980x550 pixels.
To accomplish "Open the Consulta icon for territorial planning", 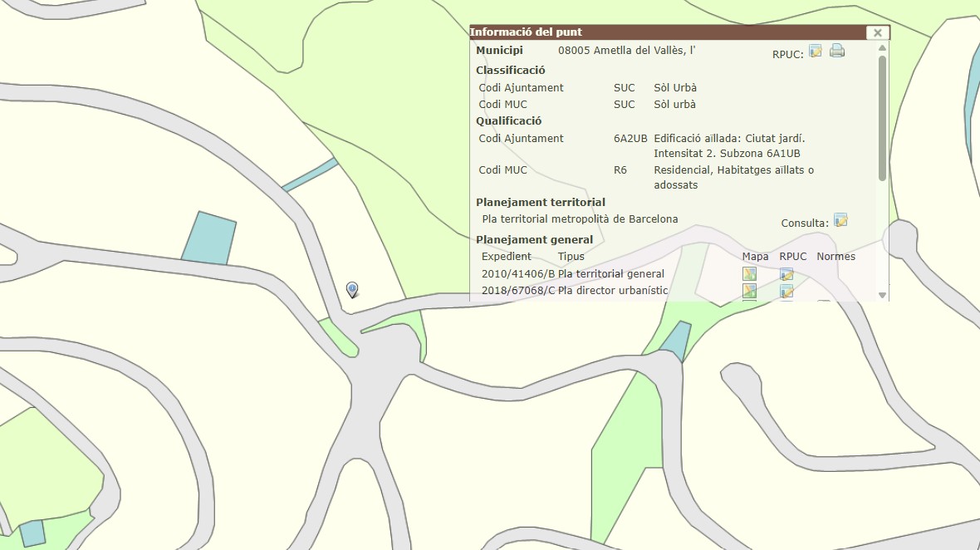I will point(840,221).
